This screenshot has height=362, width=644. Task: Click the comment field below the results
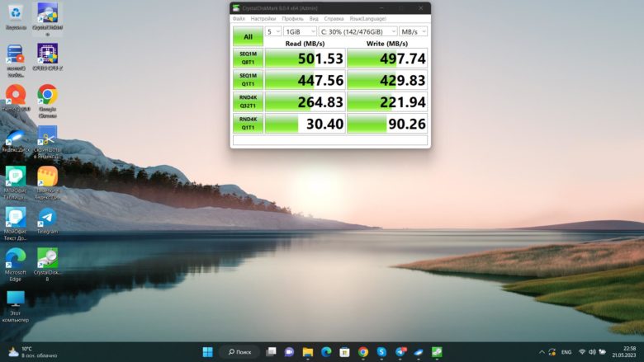click(330, 140)
